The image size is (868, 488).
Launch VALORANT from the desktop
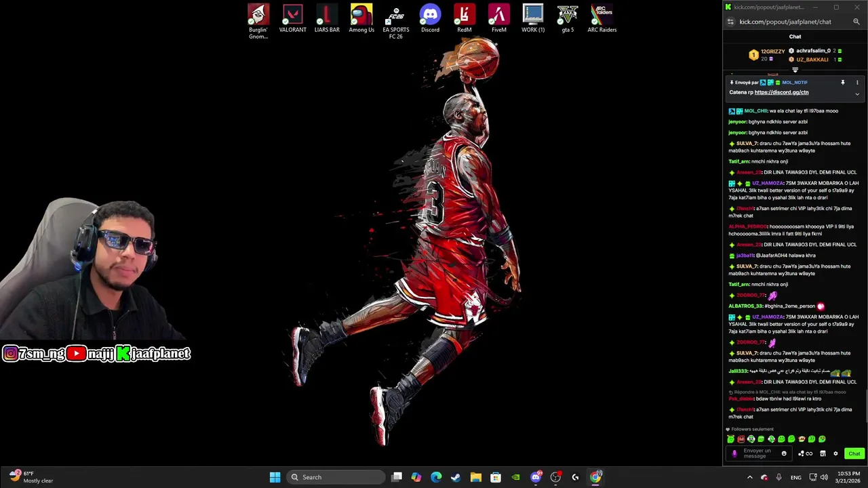[x=292, y=18]
